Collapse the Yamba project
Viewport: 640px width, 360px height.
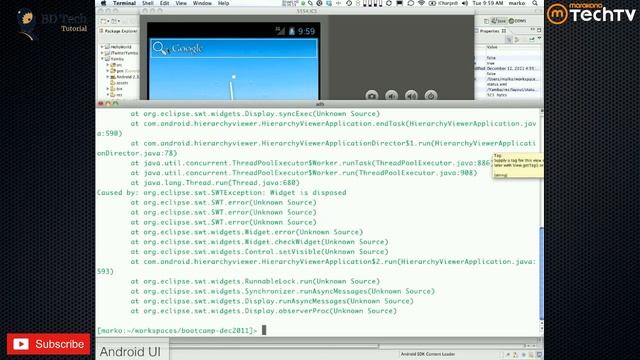click(102, 59)
